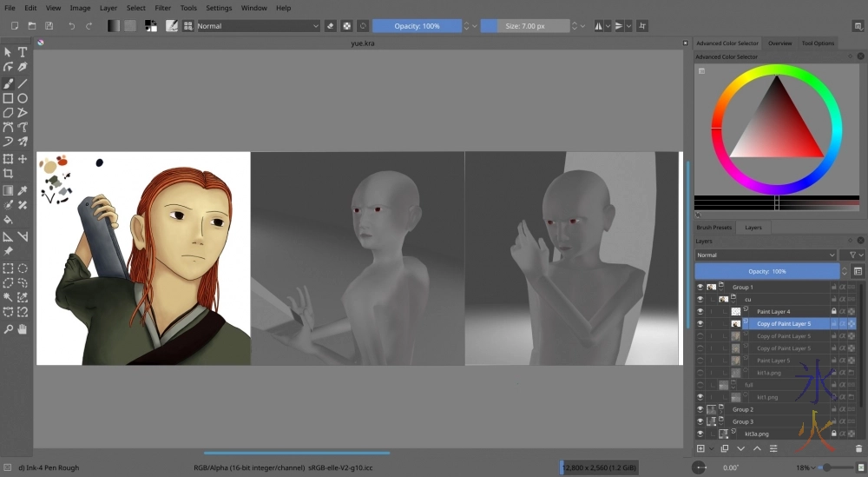This screenshot has height=477, width=868.
Task: Show the hidden Paint Layer 5
Action: [x=700, y=360]
